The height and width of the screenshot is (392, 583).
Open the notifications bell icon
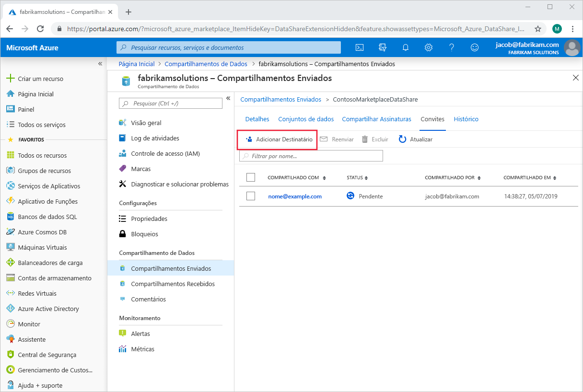[405, 47]
